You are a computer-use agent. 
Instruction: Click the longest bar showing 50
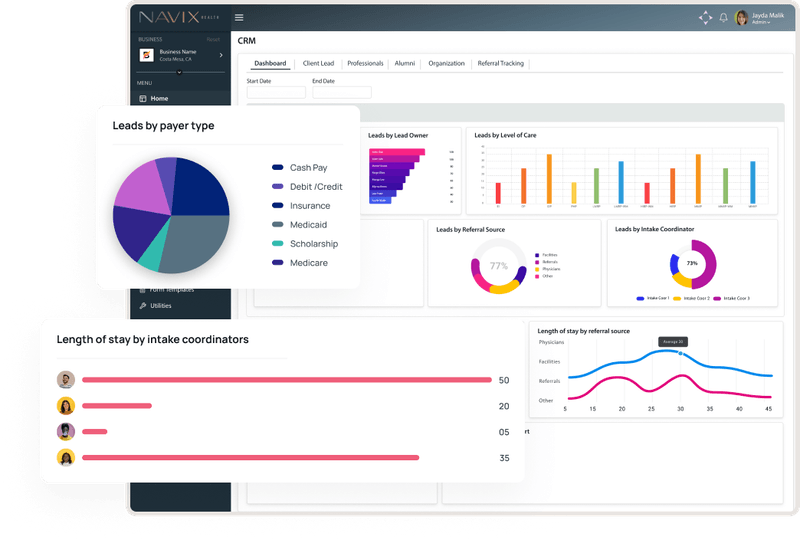[287, 380]
